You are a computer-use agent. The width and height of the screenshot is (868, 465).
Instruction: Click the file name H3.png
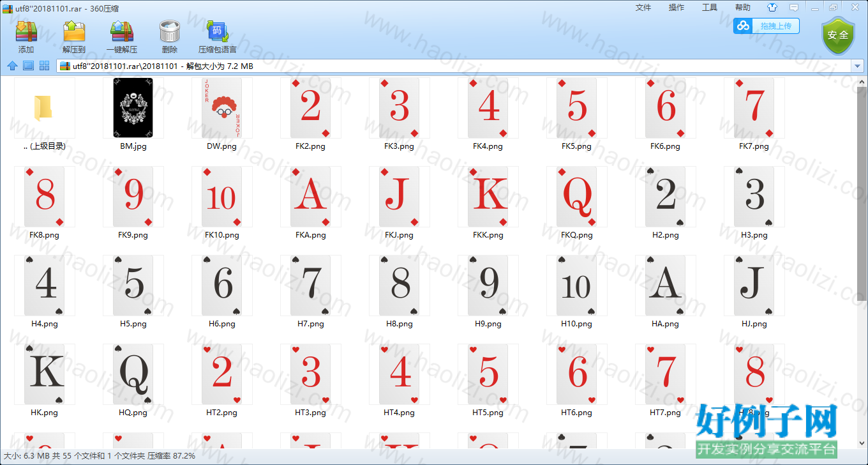tap(754, 235)
